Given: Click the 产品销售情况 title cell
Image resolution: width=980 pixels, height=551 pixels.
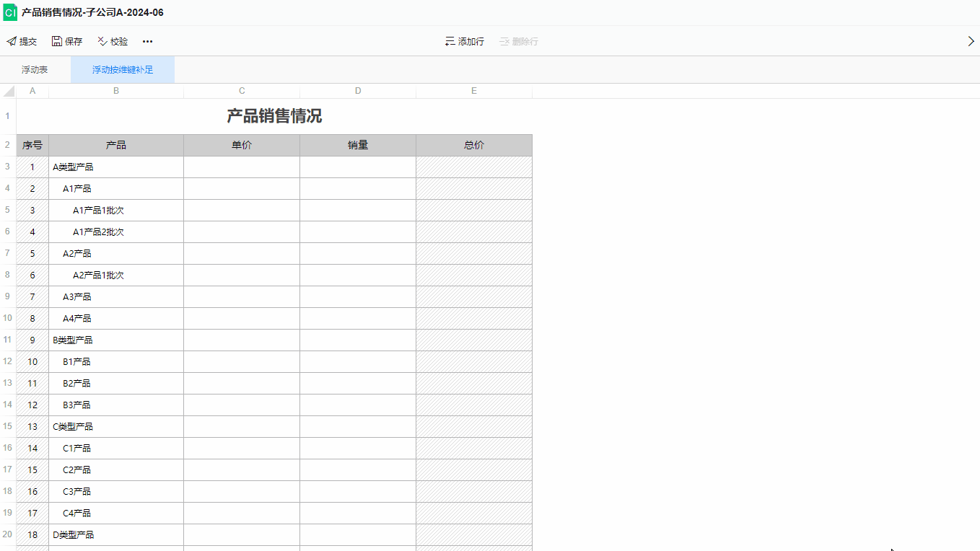Looking at the screenshot, I should 274,116.
